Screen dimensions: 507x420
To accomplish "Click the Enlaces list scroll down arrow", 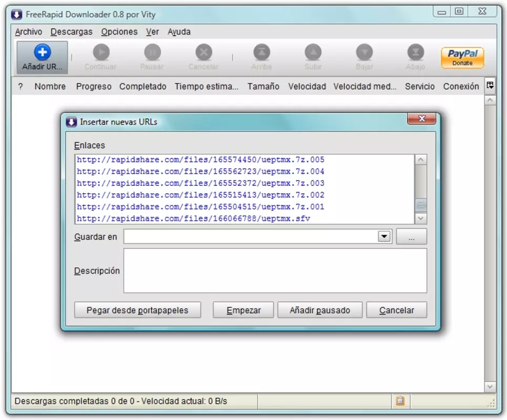I will tap(421, 218).
